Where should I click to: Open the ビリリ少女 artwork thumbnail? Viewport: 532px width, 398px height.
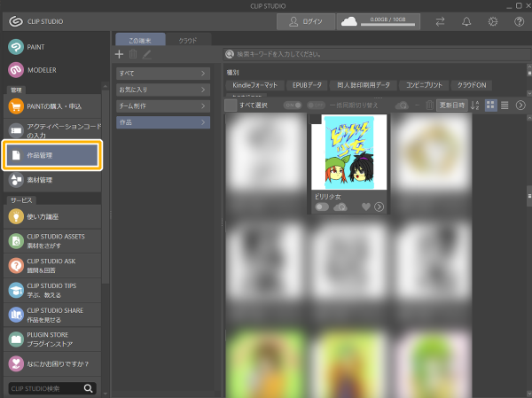tap(348, 152)
